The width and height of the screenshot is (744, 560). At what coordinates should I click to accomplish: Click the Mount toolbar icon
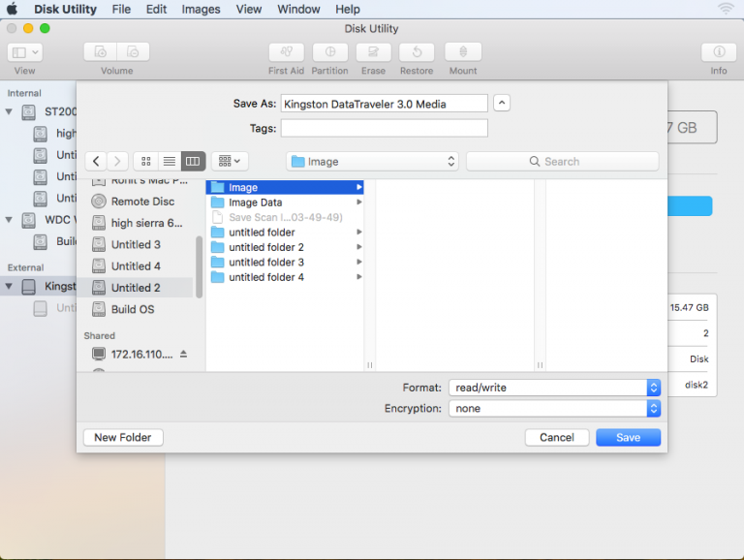click(463, 52)
